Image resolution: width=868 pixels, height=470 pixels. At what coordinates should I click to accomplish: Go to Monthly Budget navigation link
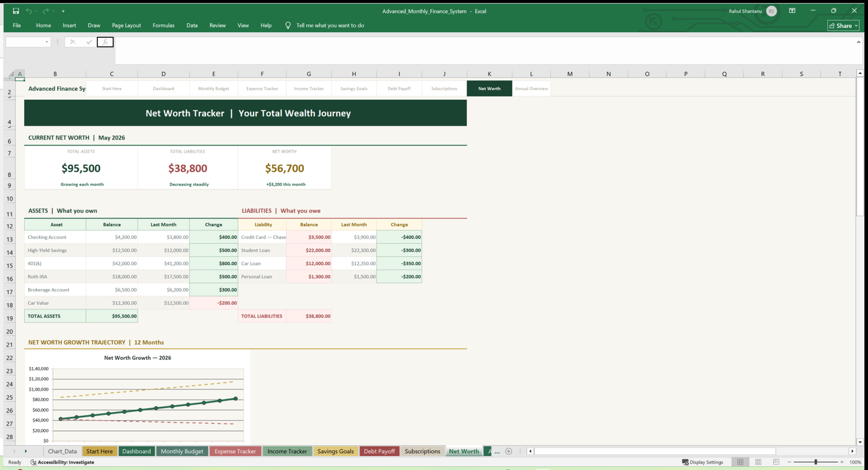214,88
